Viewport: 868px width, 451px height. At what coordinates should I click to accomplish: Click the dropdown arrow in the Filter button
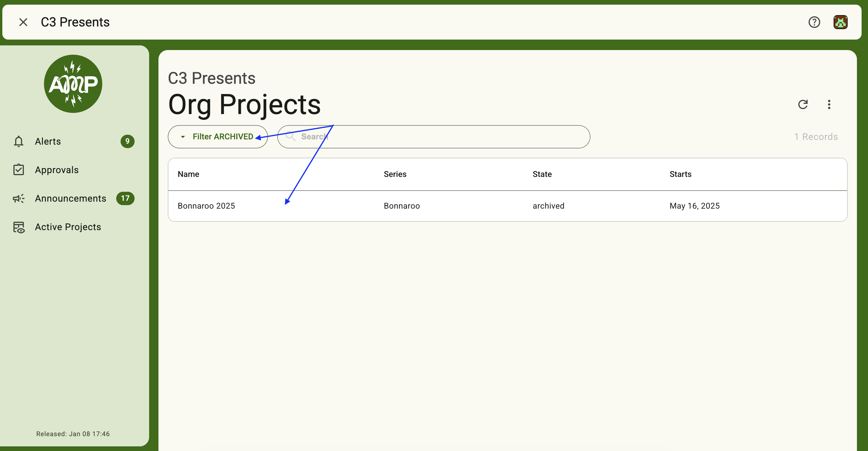183,137
